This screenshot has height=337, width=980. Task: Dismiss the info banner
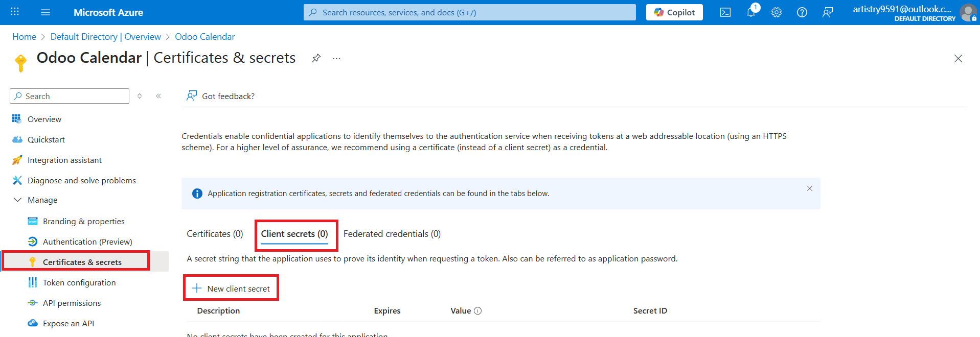click(810, 188)
